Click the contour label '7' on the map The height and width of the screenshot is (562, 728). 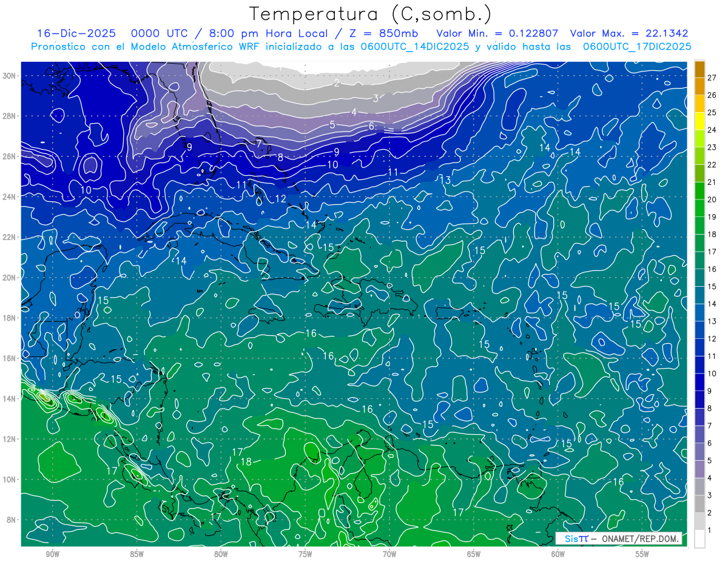pyautogui.click(x=258, y=144)
